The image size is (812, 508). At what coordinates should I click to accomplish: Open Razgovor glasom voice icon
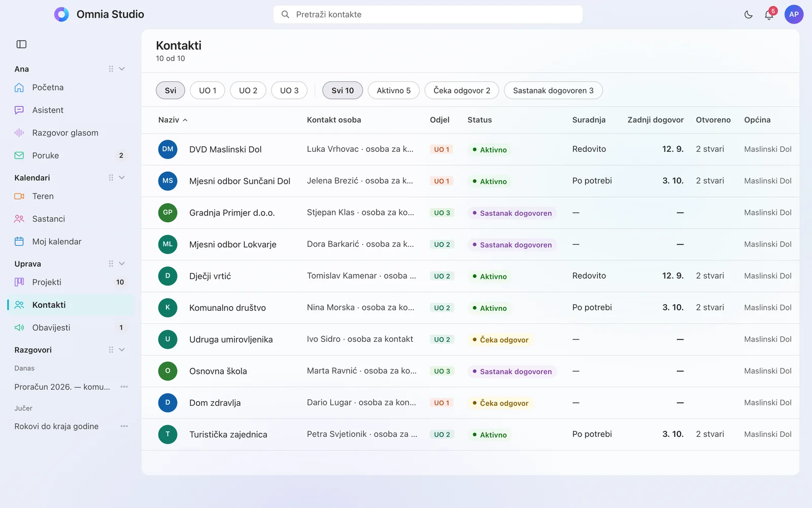pos(19,133)
